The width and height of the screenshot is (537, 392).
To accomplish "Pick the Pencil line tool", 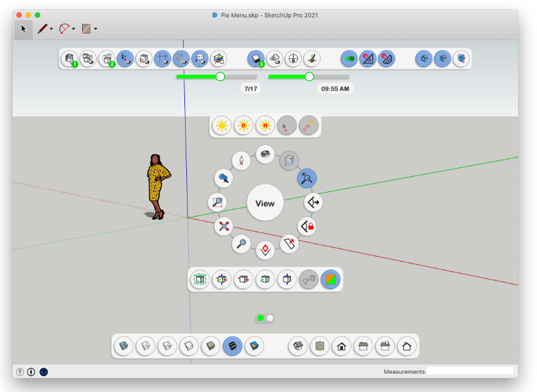I will click(43, 29).
